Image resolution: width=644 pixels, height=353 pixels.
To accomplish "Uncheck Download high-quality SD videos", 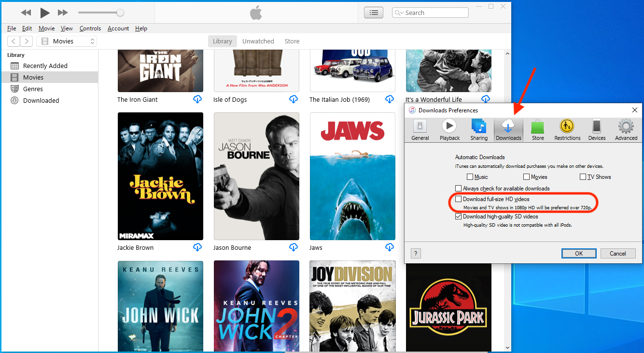I will [x=459, y=217].
